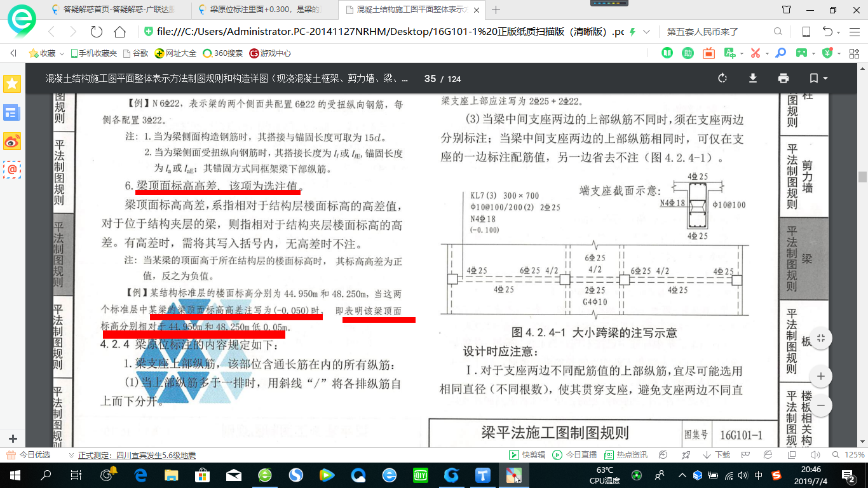
Task: Expand the news ticker dropdown arrow
Action: coord(71,455)
